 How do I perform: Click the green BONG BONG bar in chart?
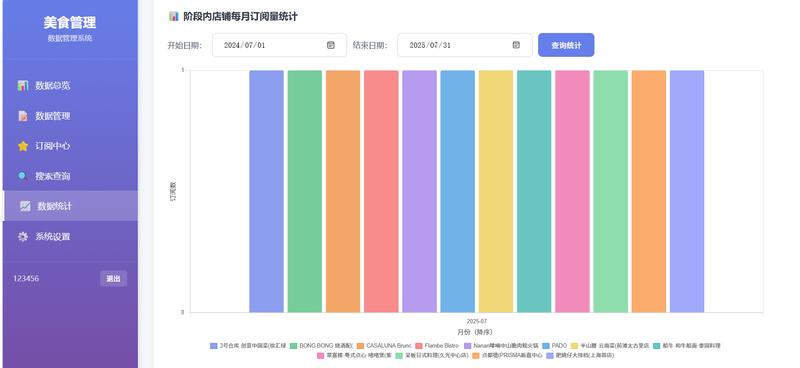tap(305, 191)
